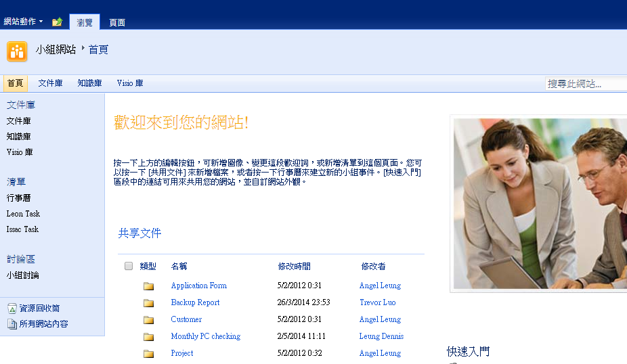Screen dimensions: 627x364
Task: Open the Monthly PC checking folder link
Action: coord(205,336)
